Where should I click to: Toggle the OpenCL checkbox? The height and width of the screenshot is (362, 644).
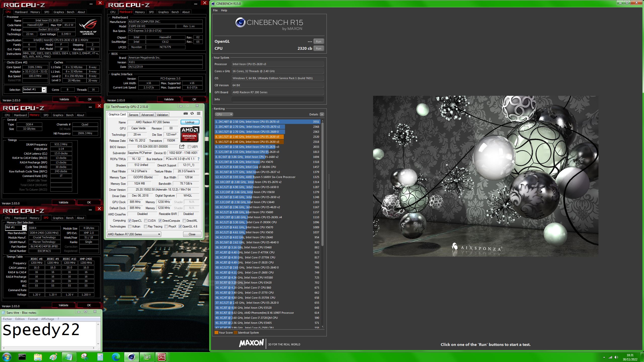tap(130, 221)
